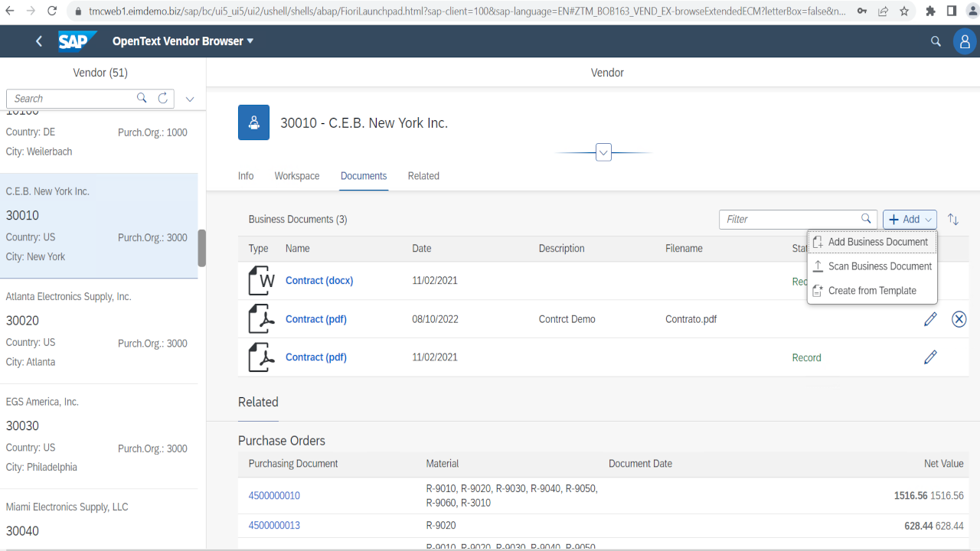This screenshot has width=980, height=551.
Task: Delete the Contrato.pdf document with the X icon
Action: 959,319
